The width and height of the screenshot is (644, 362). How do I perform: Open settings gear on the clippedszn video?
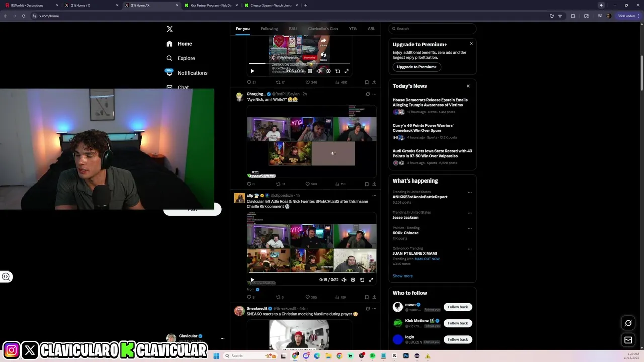click(353, 280)
